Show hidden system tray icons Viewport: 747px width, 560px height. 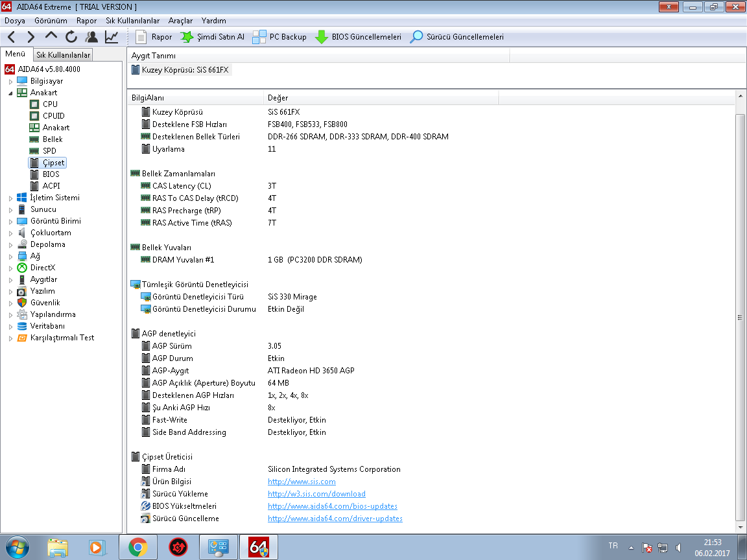631,548
